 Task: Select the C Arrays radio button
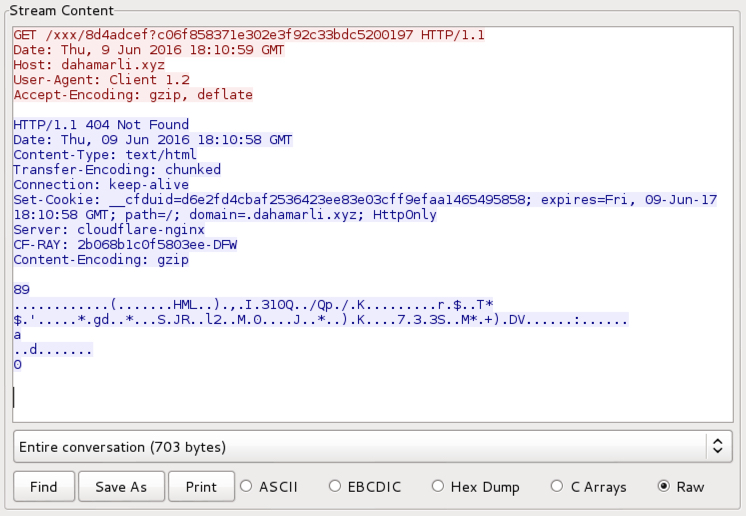[x=557, y=487]
